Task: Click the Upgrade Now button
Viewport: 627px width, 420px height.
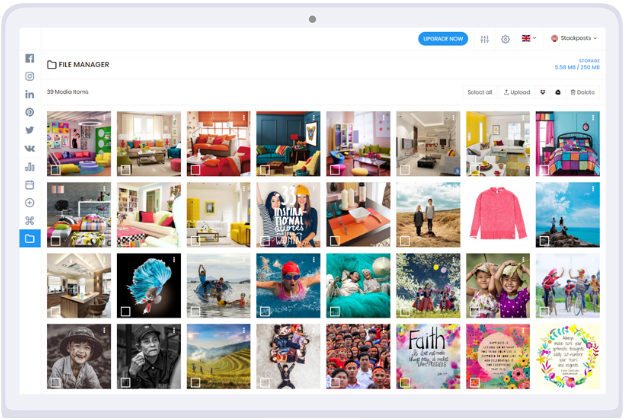Action: tap(443, 39)
